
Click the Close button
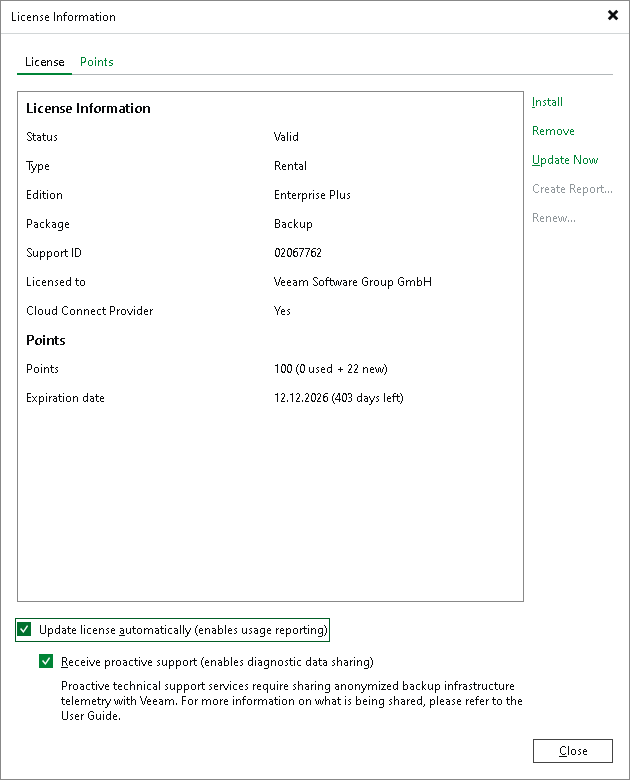click(573, 751)
